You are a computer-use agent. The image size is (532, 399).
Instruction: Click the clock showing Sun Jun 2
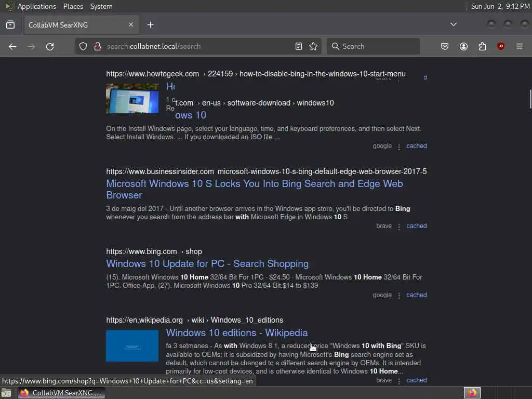click(x=500, y=6)
